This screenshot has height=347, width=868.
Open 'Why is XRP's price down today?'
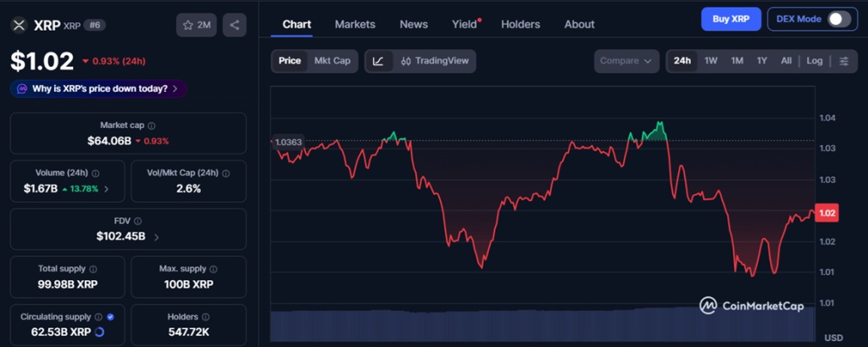coord(98,89)
